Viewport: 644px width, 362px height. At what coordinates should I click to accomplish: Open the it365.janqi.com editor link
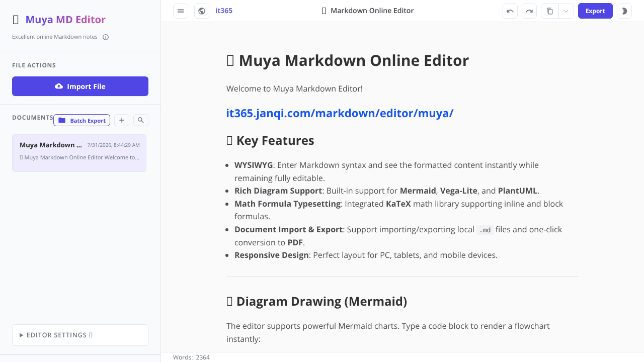[340, 113]
